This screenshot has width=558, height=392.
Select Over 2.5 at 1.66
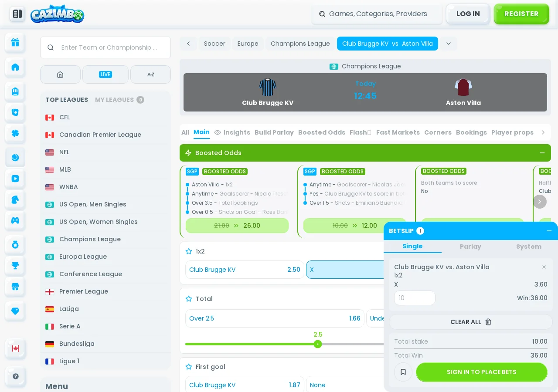[275, 318]
